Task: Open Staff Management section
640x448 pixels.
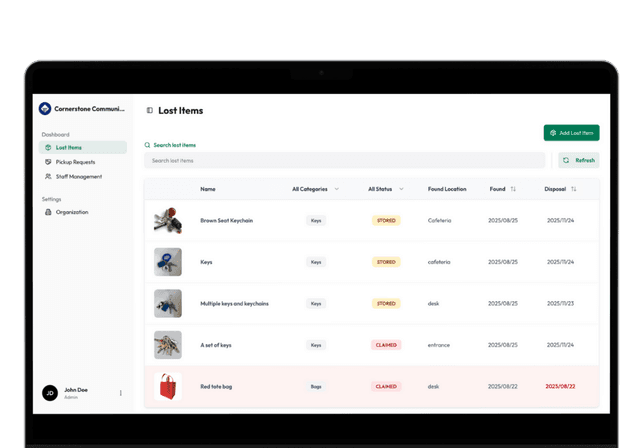Action: pyautogui.click(x=78, y=177)
